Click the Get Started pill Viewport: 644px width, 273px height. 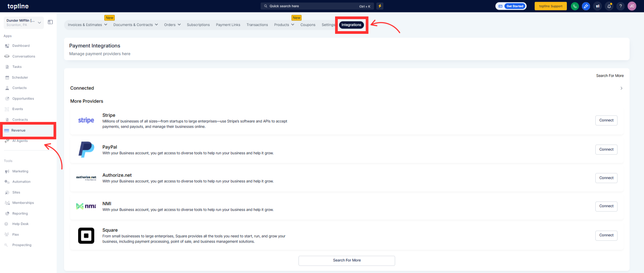[x=511, y=6]
